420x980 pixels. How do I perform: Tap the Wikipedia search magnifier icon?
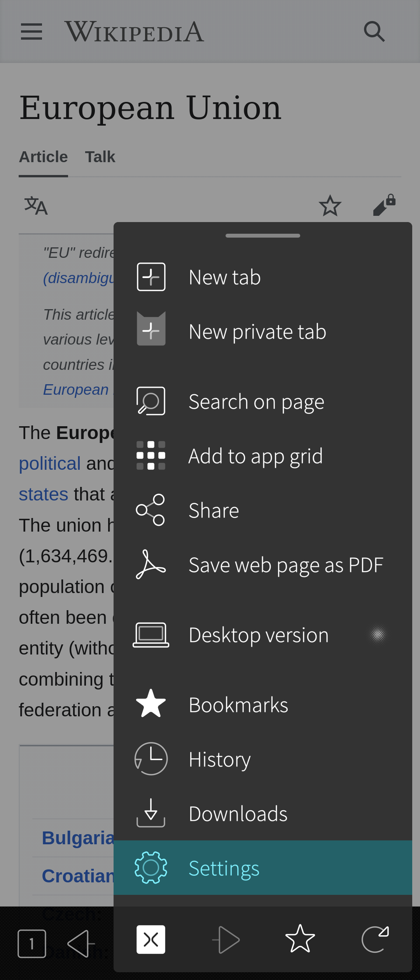pos(374,31)
